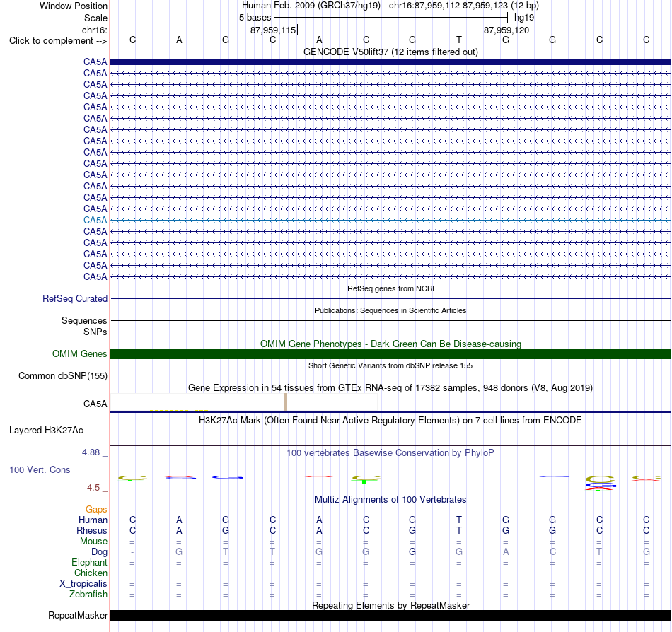The height and width of the screenshot is (632, 672).
Task: Click the thick dark blue CA5A exon bar
Action: 390,62
